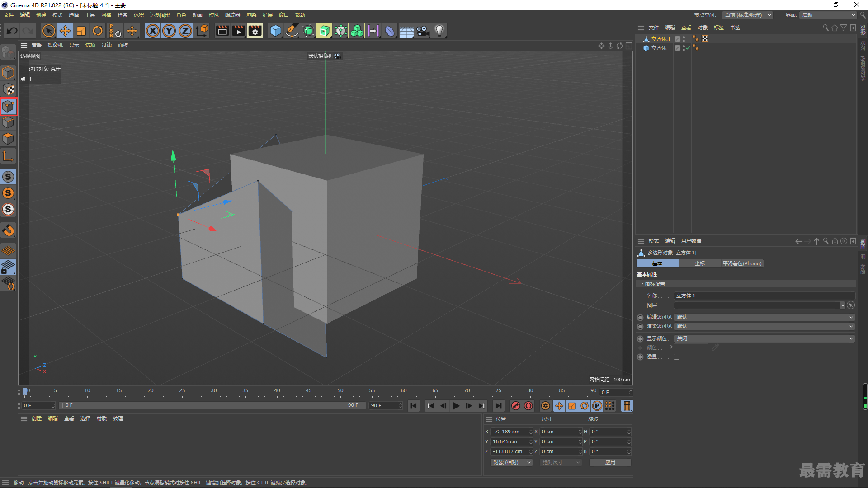
Task: Click the Record Active Objects button
Action: pyautogui.click(x=515, y=406)
